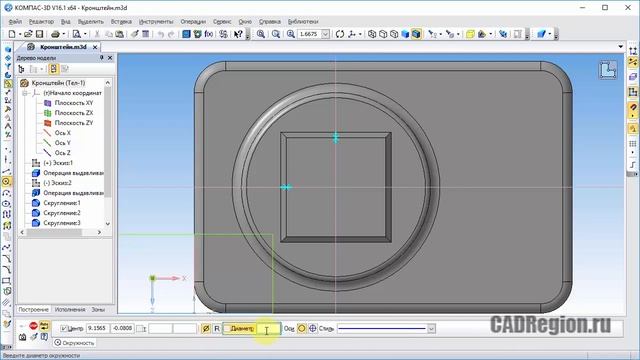
Task: Switch to diameter input mode Ø button
Action: tap(206, 329)
